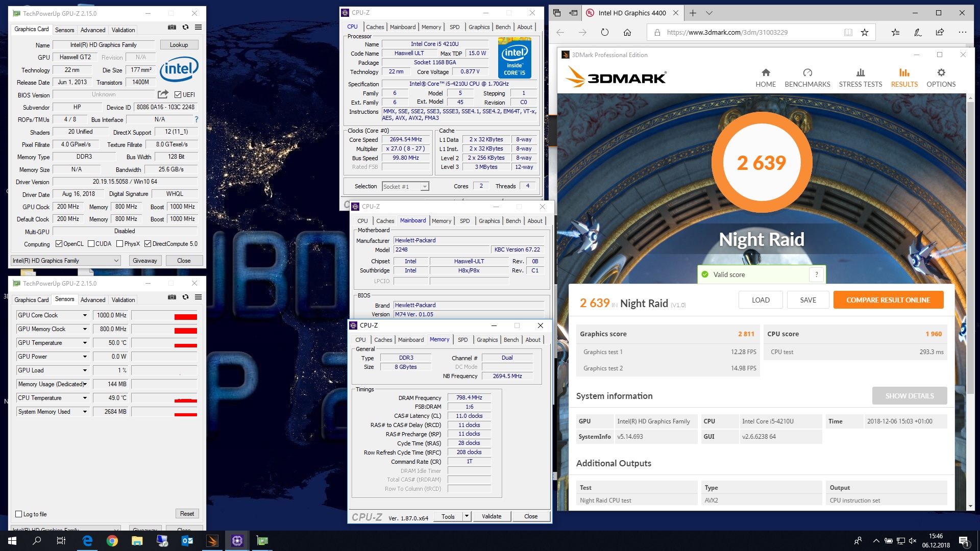
Task: Expand the GPU Power sensor dropdown
Action: pos(85,357)
